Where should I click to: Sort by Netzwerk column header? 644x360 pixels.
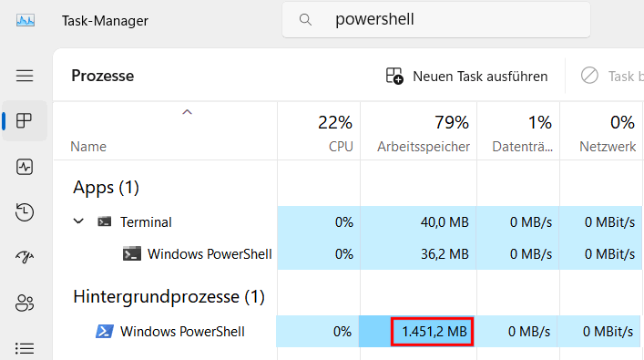click(601, 131)
